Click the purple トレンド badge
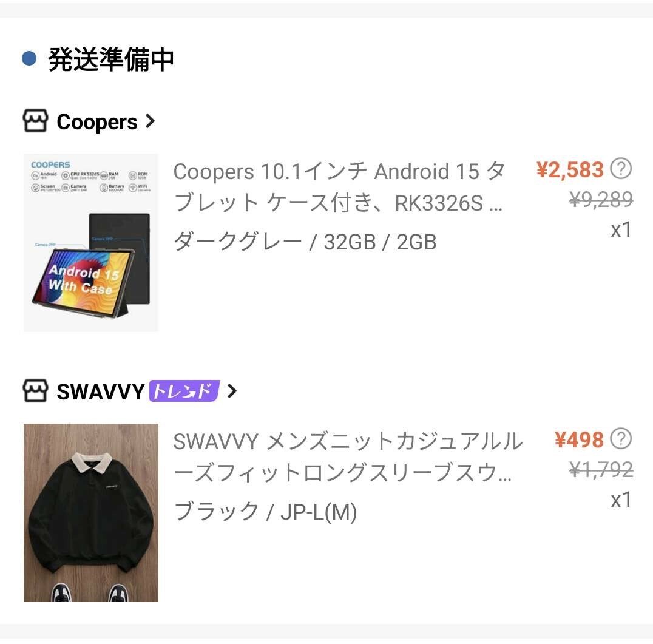The height and width of the screenshot is (644, 653). click(184, 391)
